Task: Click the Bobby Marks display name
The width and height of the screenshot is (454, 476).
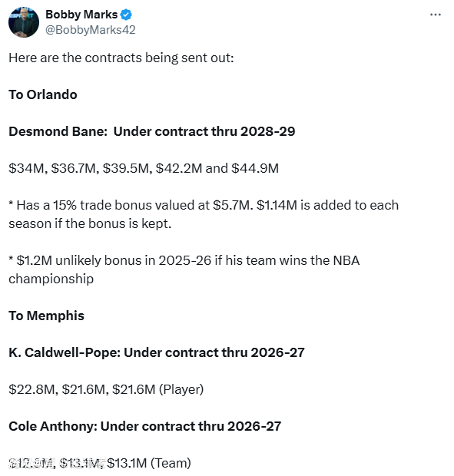Action: click(81, 15)
